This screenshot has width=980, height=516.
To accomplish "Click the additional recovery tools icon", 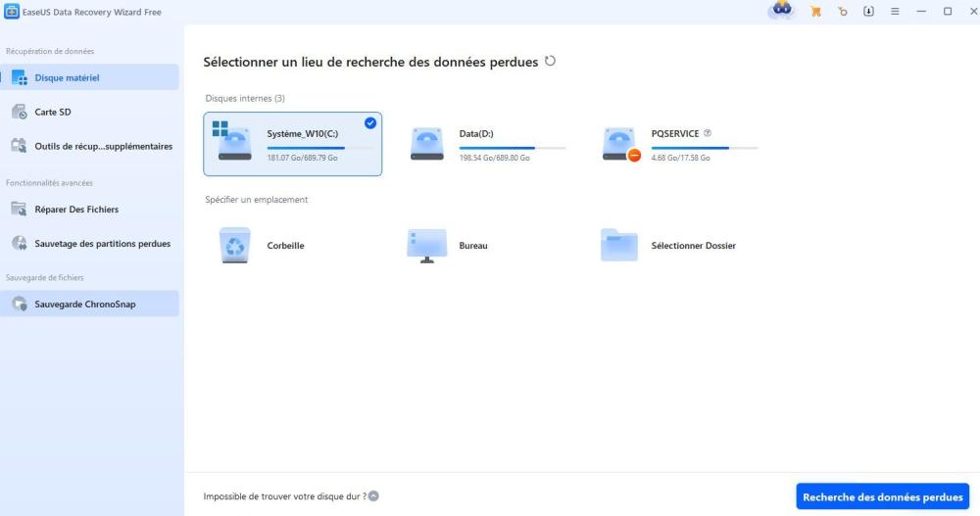I will (x=20, y=146).
